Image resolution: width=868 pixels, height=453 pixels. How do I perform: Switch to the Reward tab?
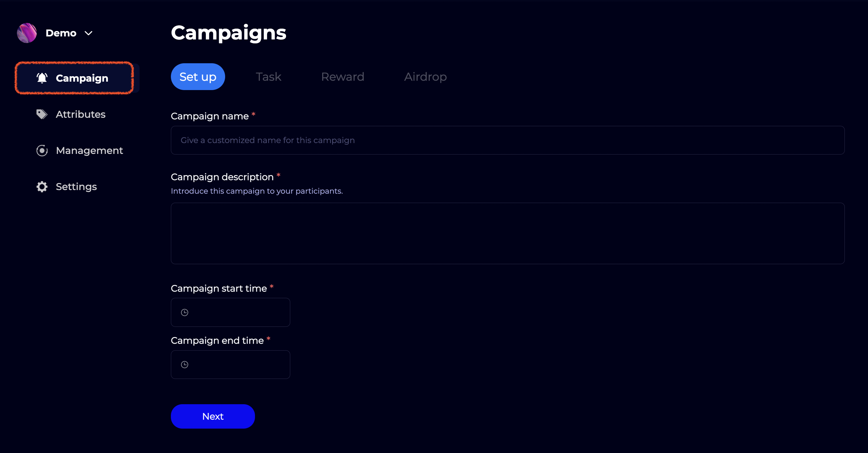pyautogui.click(x=342, y=77)
